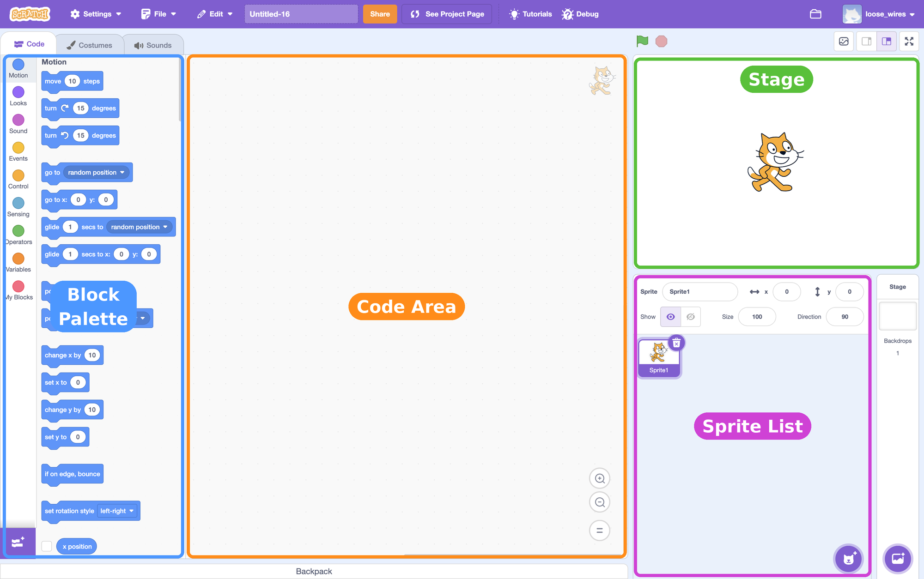
Task: Click the Choose a Sprite cat button
Action: pyautogui.click(x=848, y=559)
